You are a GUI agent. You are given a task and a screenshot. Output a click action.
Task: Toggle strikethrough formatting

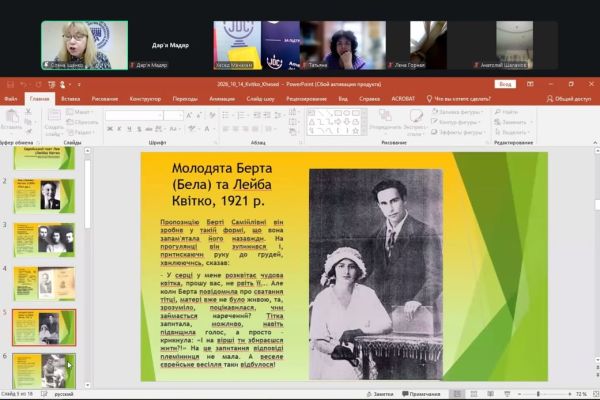coord(149,129)
